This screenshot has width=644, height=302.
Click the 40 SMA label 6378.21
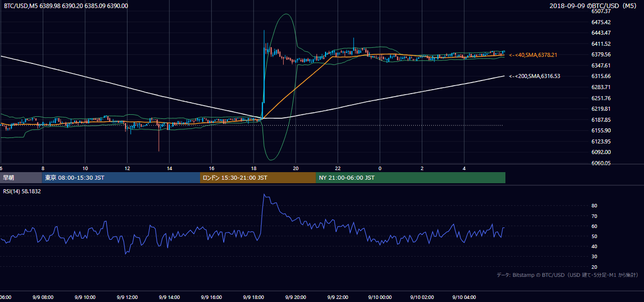[x=533, y=55]
